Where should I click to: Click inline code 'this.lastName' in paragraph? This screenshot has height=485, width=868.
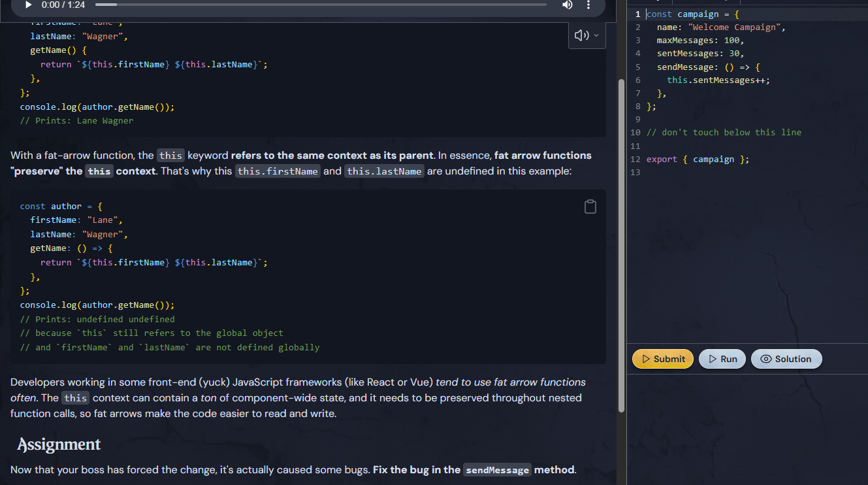point(384,171)
